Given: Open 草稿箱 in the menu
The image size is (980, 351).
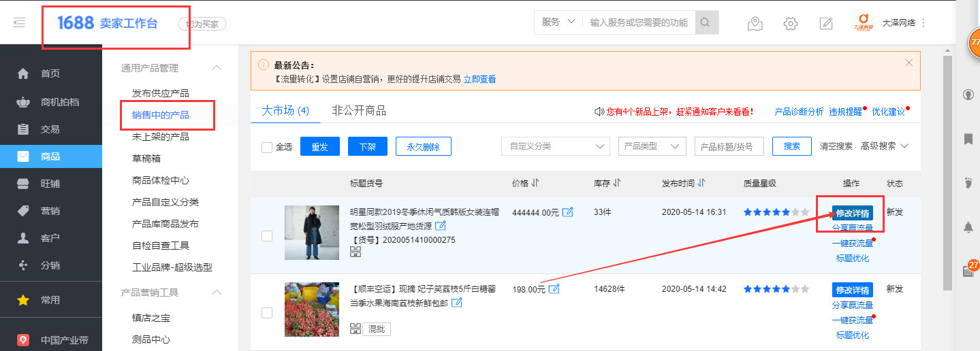Looking at the screenshot, I should 146,158.
